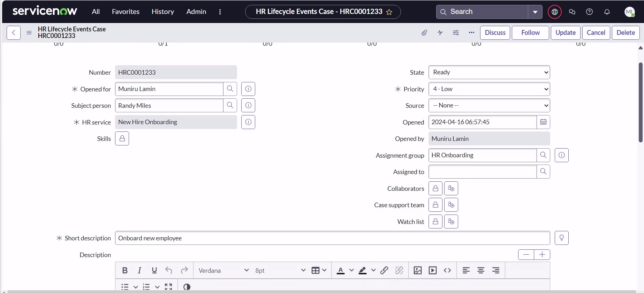644x293 pixels.
Task: Center align Description text
Action: click(481, 270)
